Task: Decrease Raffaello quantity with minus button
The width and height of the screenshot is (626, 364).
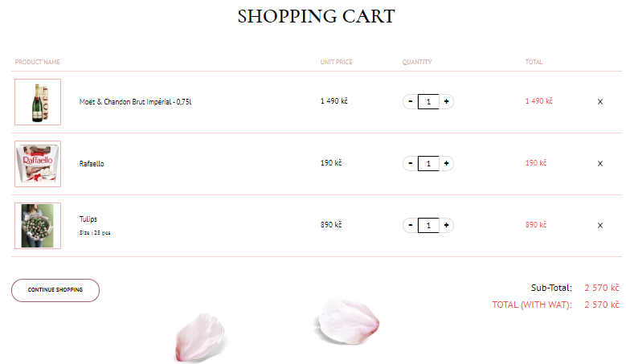Action: (411, 163)
